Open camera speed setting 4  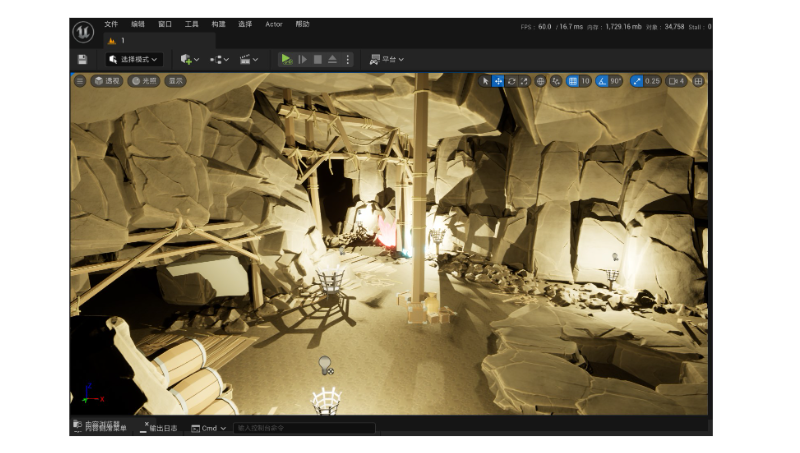tap(676, 81)
